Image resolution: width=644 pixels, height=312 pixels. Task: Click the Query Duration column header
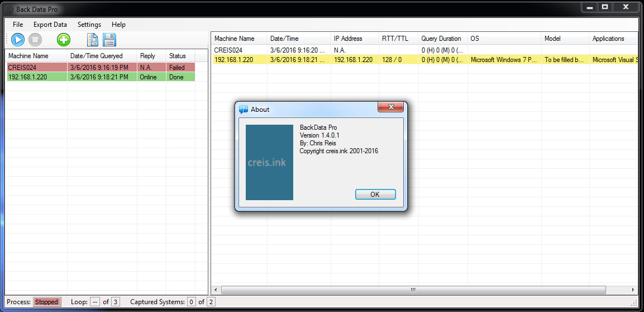[x=443, y=39]
